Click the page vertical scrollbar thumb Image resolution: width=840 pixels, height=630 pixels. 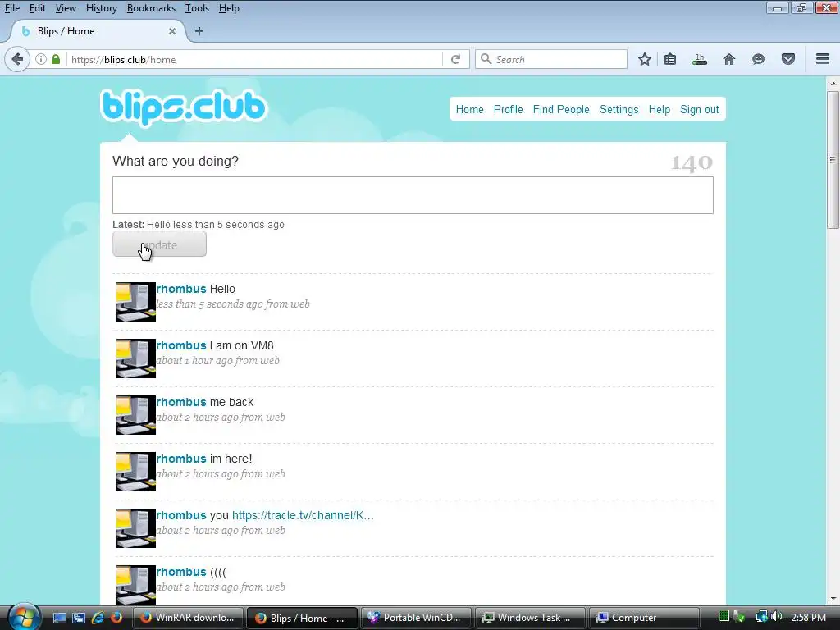[833, 160]
